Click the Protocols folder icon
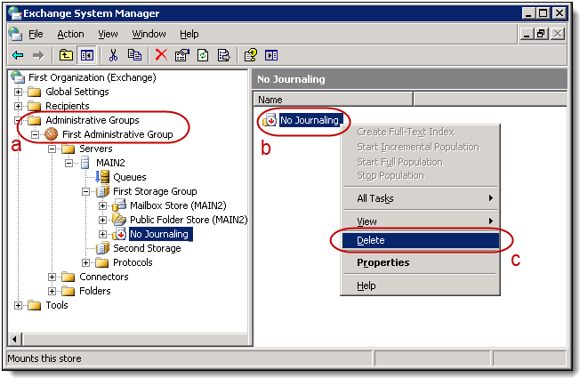This screenshot has height=386, width=588. coord(102,262)
